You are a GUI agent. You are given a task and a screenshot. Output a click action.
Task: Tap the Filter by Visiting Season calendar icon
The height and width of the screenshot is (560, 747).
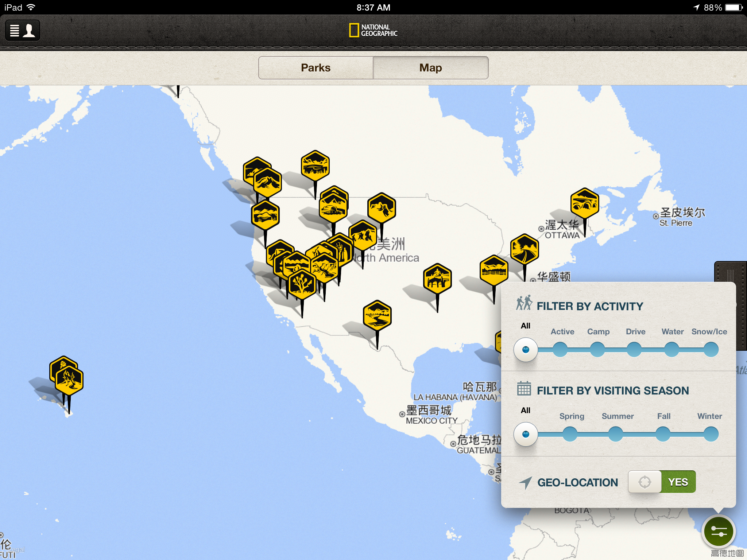coord(524,389)
